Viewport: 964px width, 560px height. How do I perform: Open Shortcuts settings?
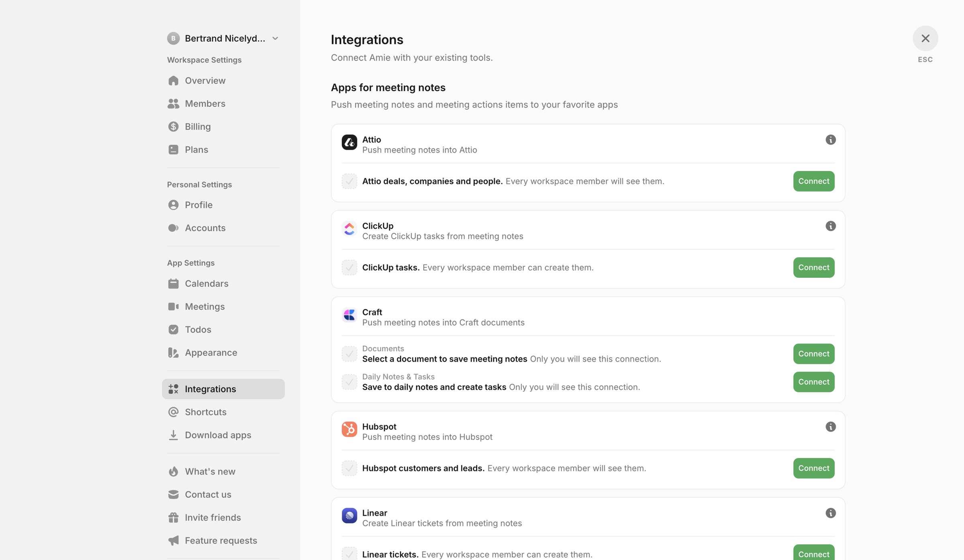tap(223, 412)
